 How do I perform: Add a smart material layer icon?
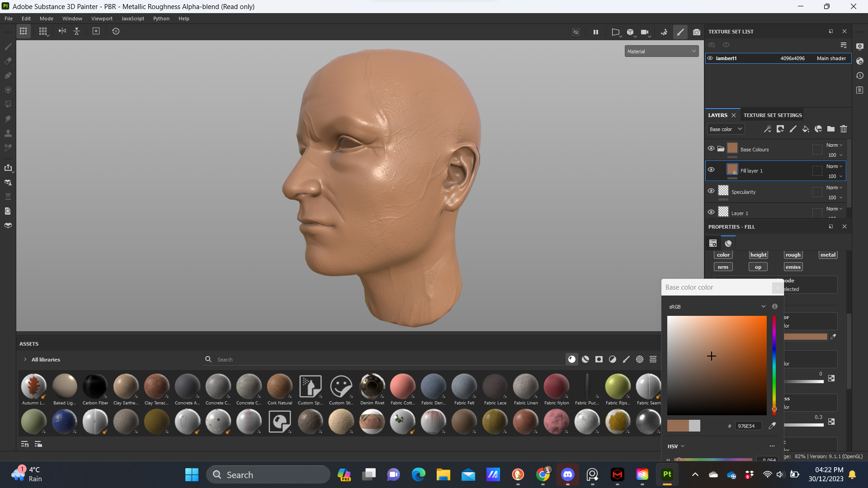point(818,129)
